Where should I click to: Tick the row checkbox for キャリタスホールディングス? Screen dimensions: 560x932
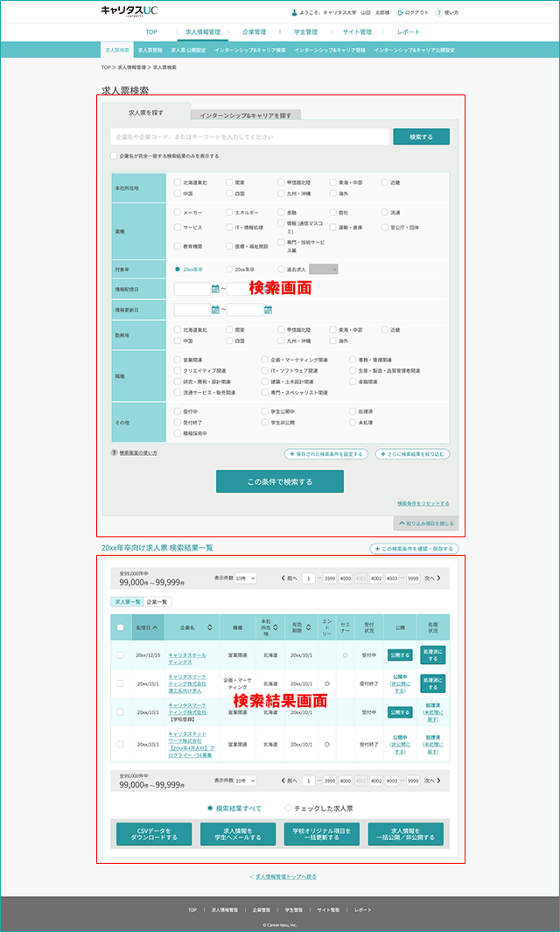click(120, 655)
